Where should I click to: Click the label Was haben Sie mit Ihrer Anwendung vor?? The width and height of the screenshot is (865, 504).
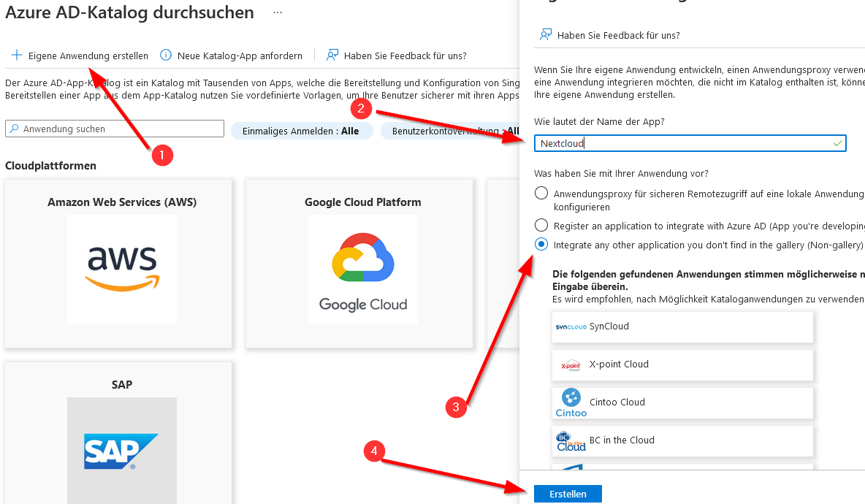pos(621,174)
